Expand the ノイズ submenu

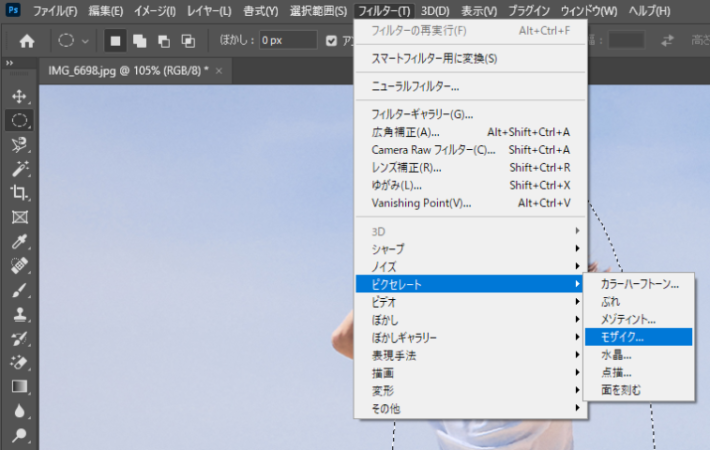pos(470,266)
